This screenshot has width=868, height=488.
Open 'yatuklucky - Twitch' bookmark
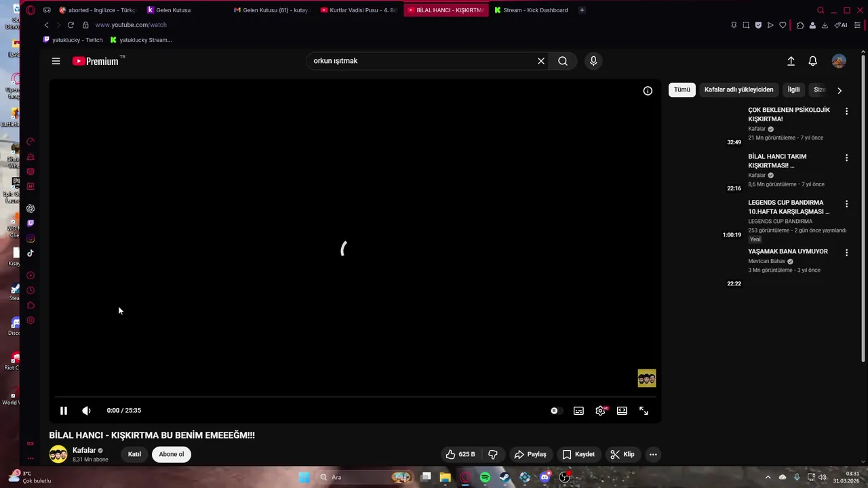click(x=73, y=40)
